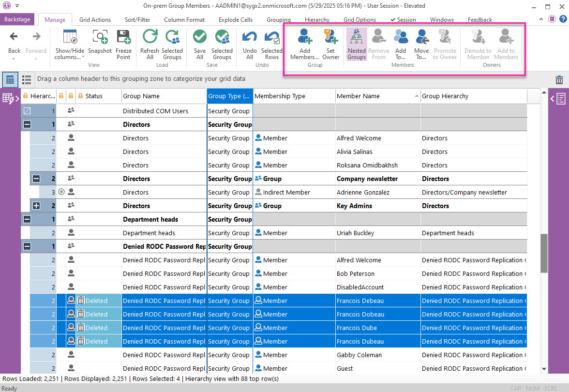Open the Sort/Filter ribbon tab
The image size is (569, 392).
(x=137, y=20)
